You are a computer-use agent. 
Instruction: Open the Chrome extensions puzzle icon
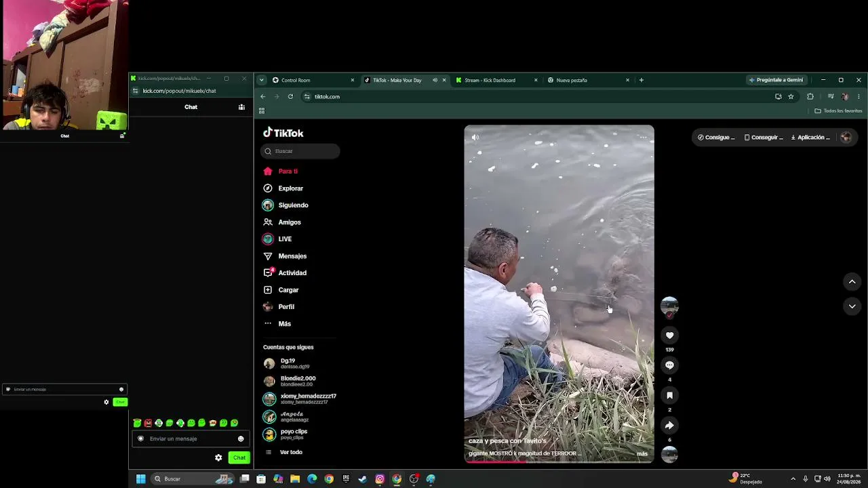coord(810,96)
